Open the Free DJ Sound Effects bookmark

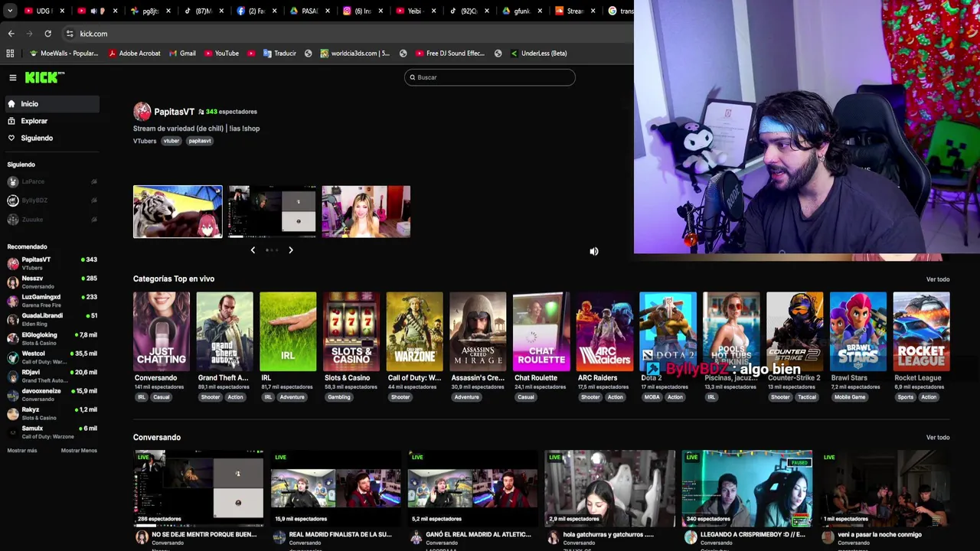click(450, 54)
